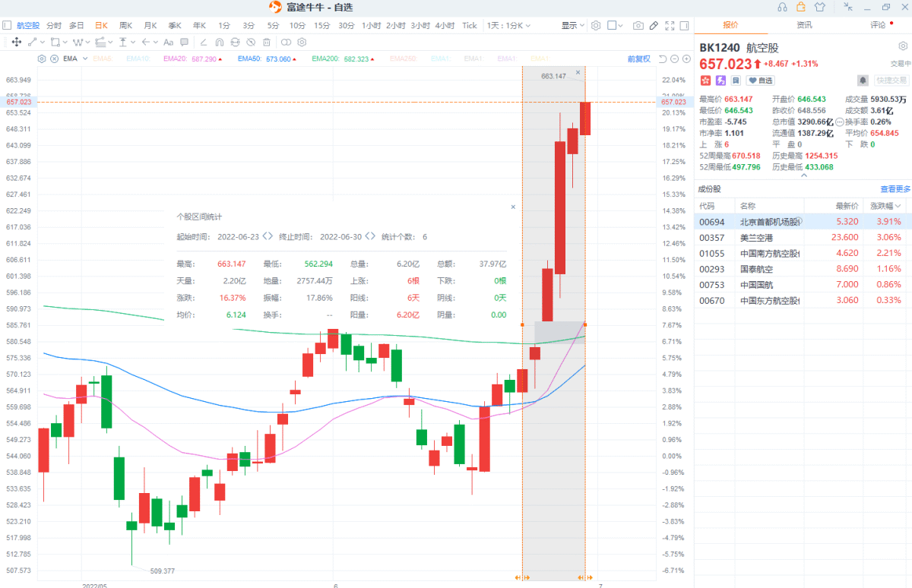912x588 pixels.
Task: Switch to 15分 interval chart
Action: [322, 25]
